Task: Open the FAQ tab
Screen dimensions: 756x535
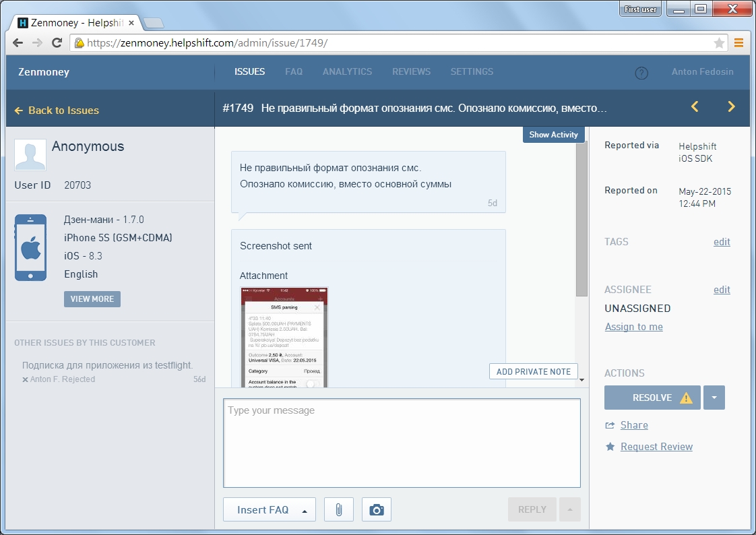Action: click(294, 72)
